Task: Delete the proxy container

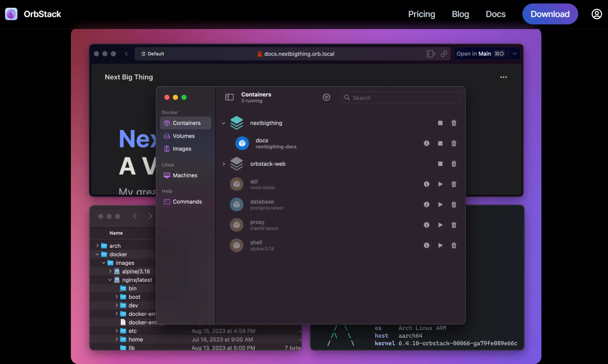Action: pyautogui.click(x=454, y=225)
